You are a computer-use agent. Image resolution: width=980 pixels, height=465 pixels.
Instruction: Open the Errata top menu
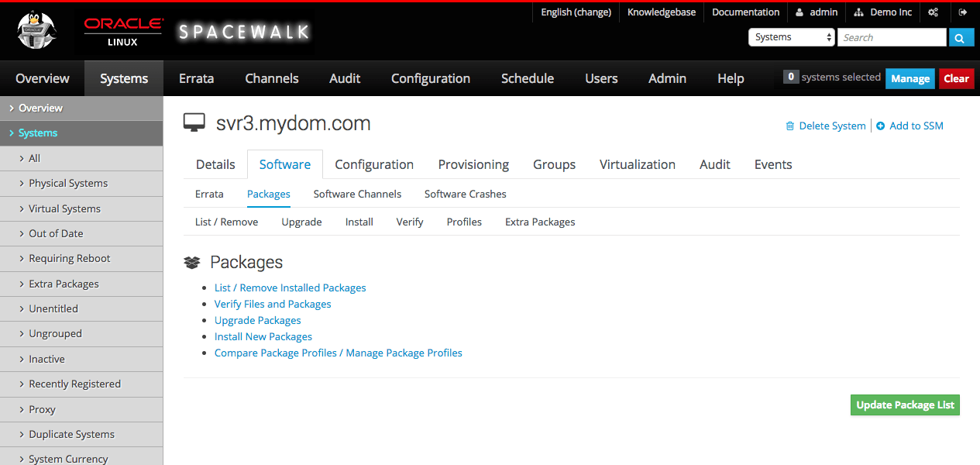196,78
